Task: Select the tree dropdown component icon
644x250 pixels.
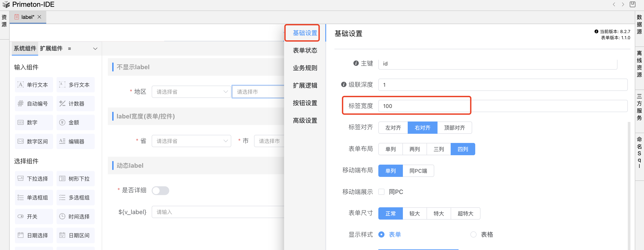Action: 62,179
